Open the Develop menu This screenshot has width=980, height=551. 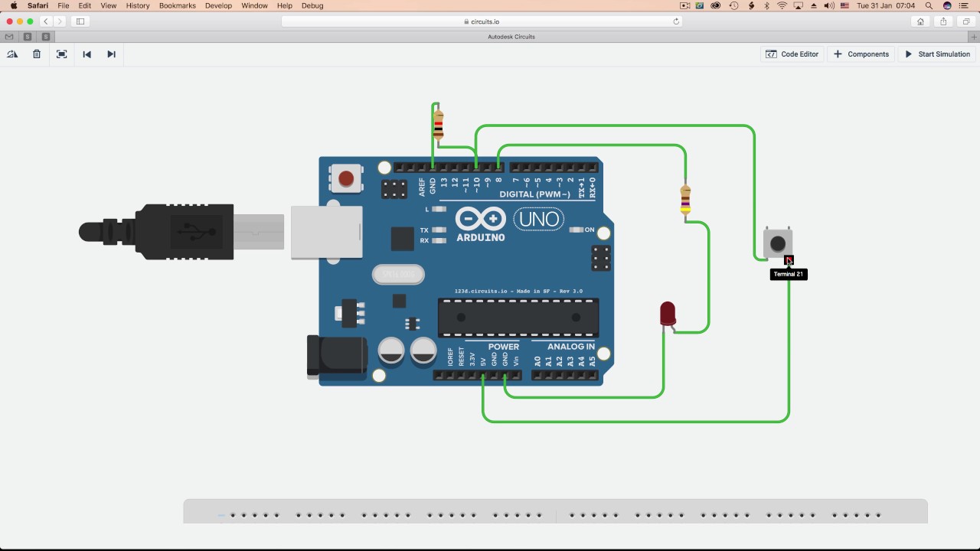[218, 5]
